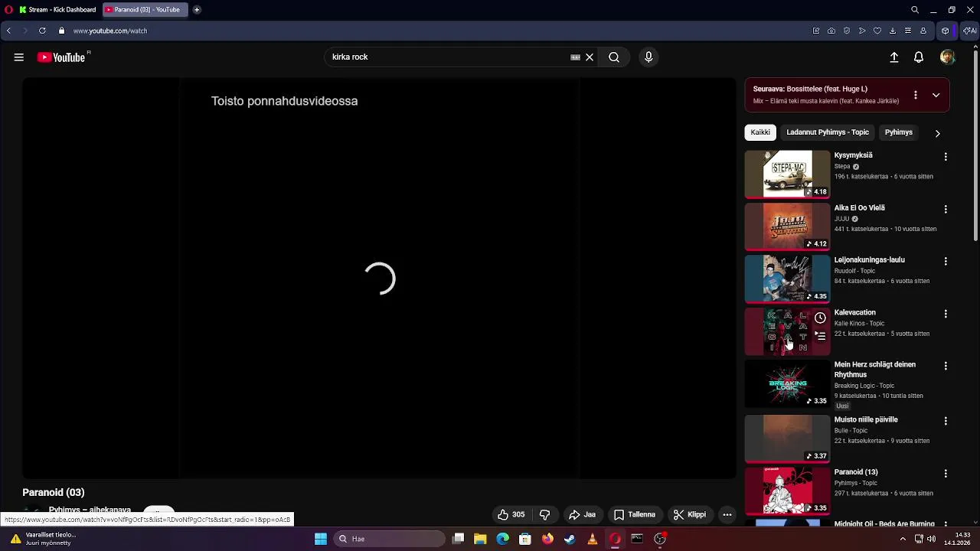Open browser extensions cube icon
The height and width of the screenshot is (551, 980).
point(946,31)
